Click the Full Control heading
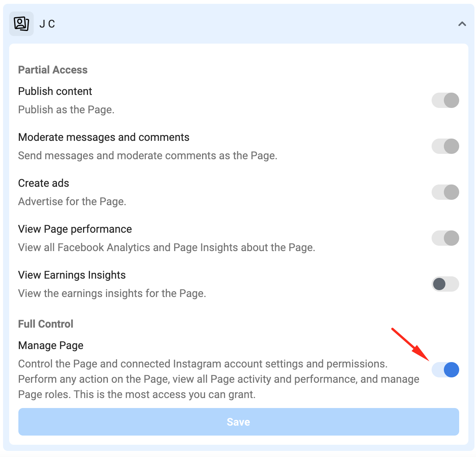Image resolution: width=476 pixels, height=457 pixels. coord(46,324)
